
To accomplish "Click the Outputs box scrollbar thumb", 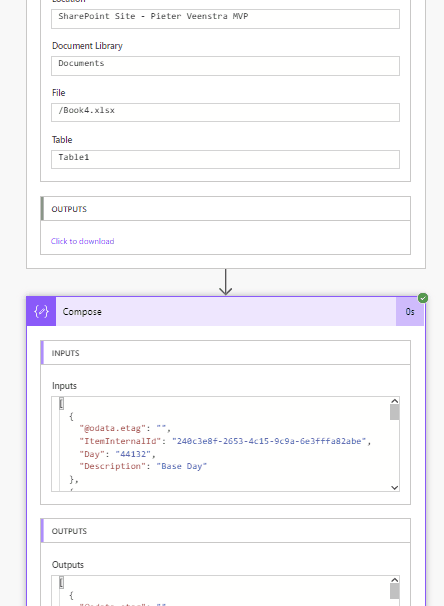I will pyautogui.click(x=395, y=591).
